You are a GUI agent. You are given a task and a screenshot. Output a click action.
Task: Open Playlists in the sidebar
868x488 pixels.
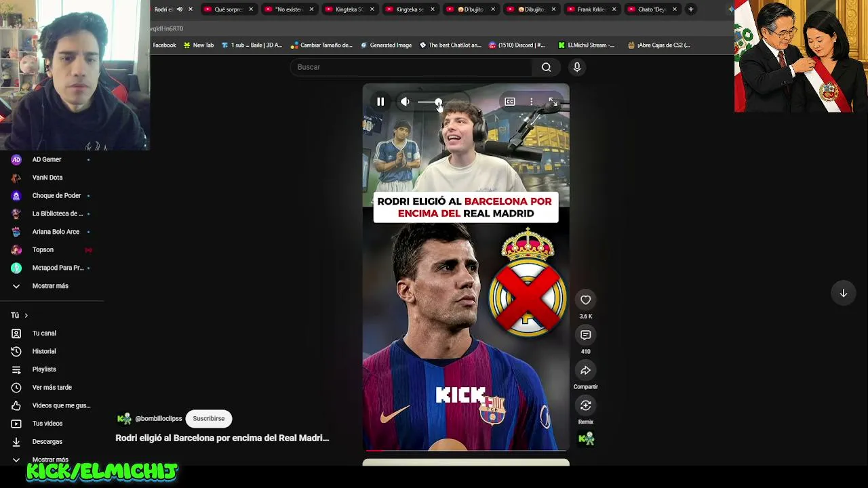44,369
